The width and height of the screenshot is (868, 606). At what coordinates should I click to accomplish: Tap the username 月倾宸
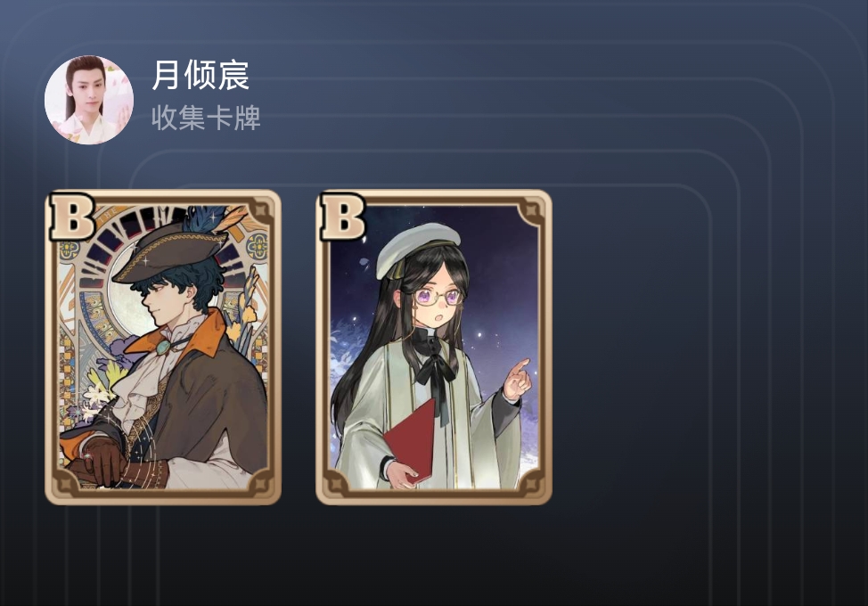201,75
